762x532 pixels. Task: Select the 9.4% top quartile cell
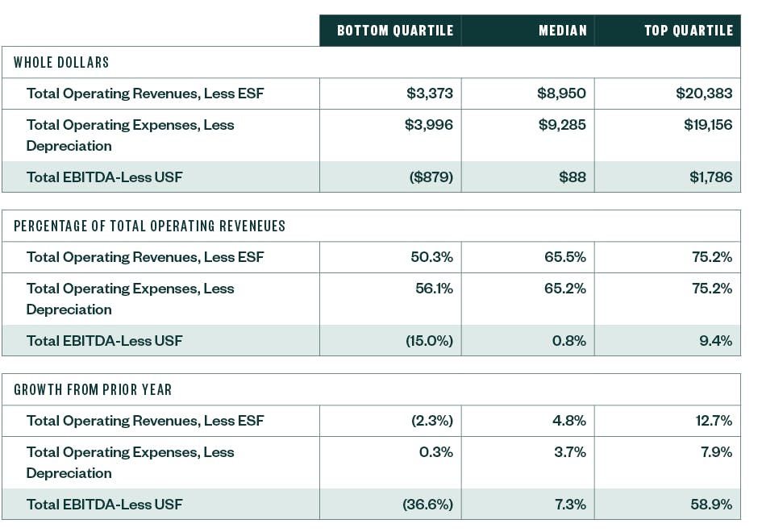pos(715,340)
